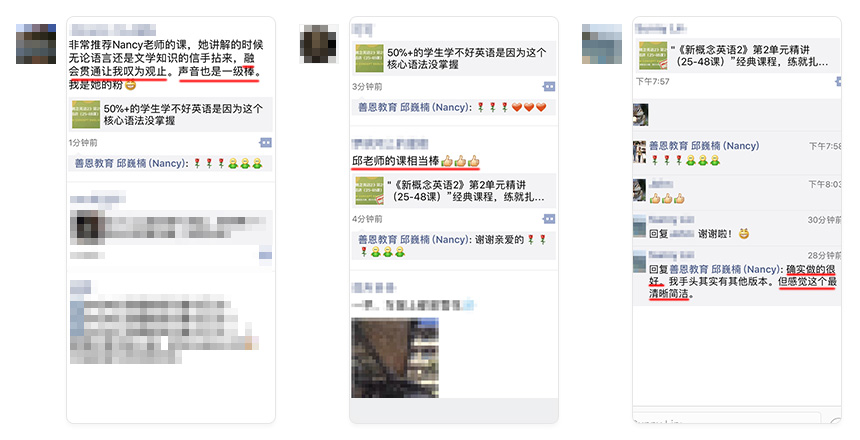Open the 新概念英语2 第2单元精讲 card above 下午7:57

[x=737, y=55]
